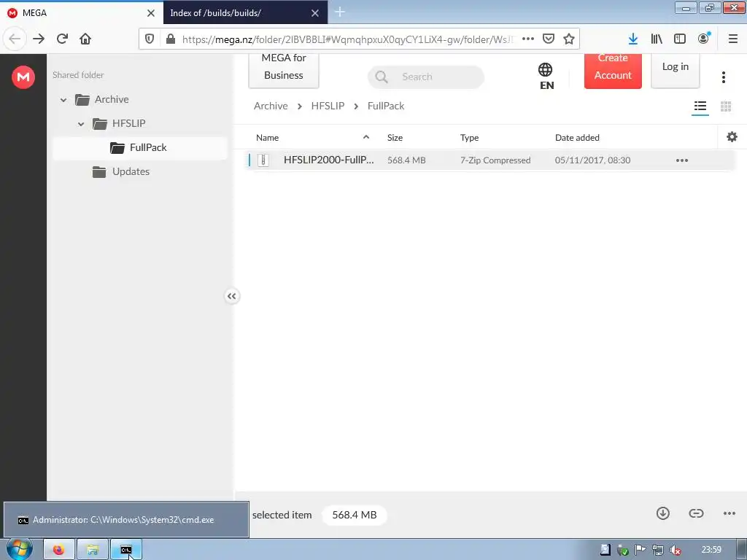Select the HFSLIP folder label in the tree

pyautogui.click(x=128, y=123)
